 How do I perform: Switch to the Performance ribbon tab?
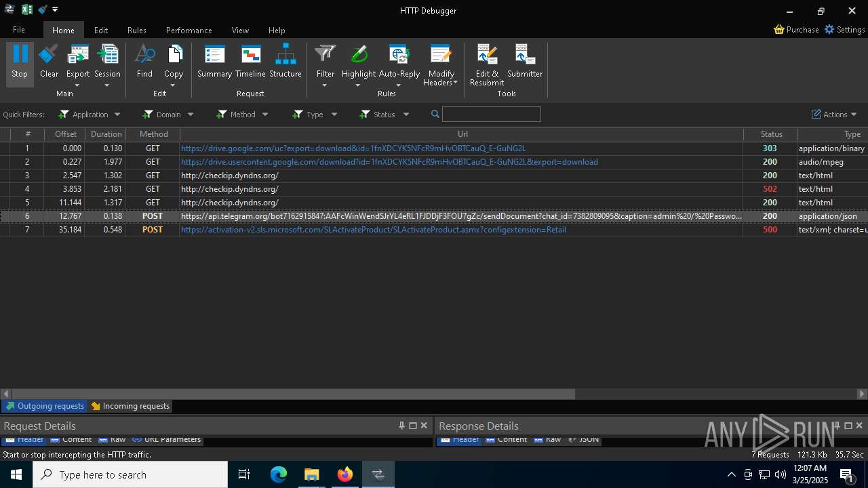189,30
